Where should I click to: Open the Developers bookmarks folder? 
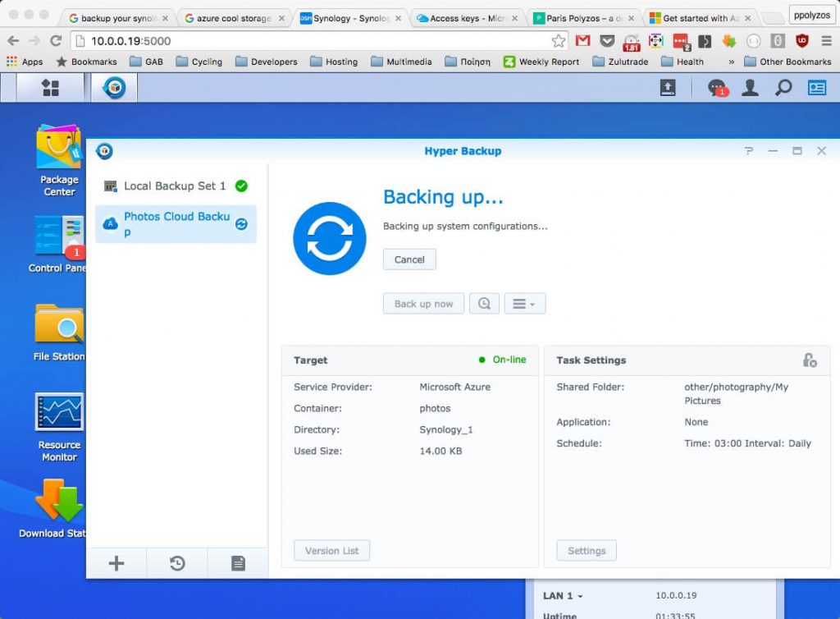[267, 62]
